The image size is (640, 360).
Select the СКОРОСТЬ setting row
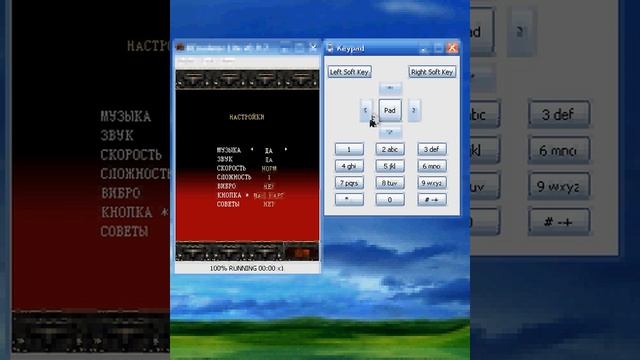click(x=247, y=168)
